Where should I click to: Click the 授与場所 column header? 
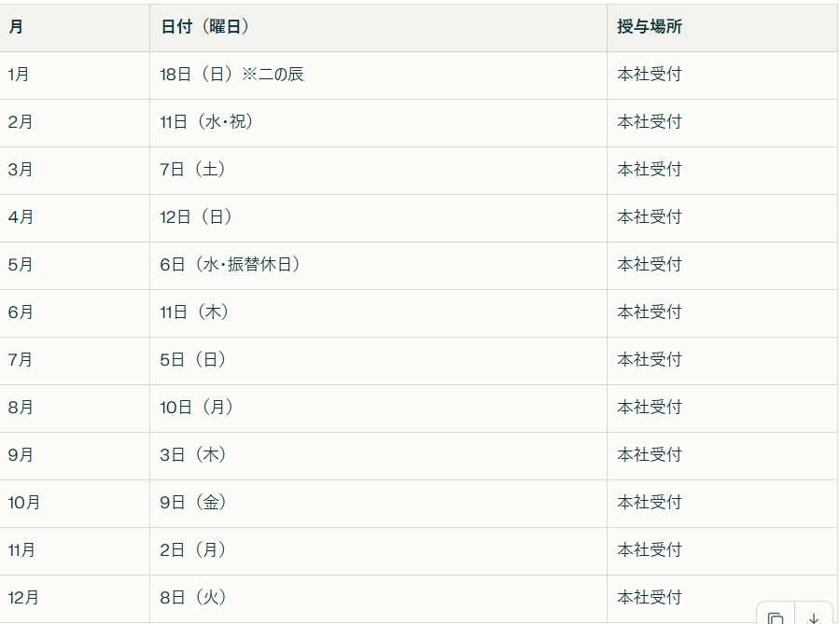(x=650, y=27)
